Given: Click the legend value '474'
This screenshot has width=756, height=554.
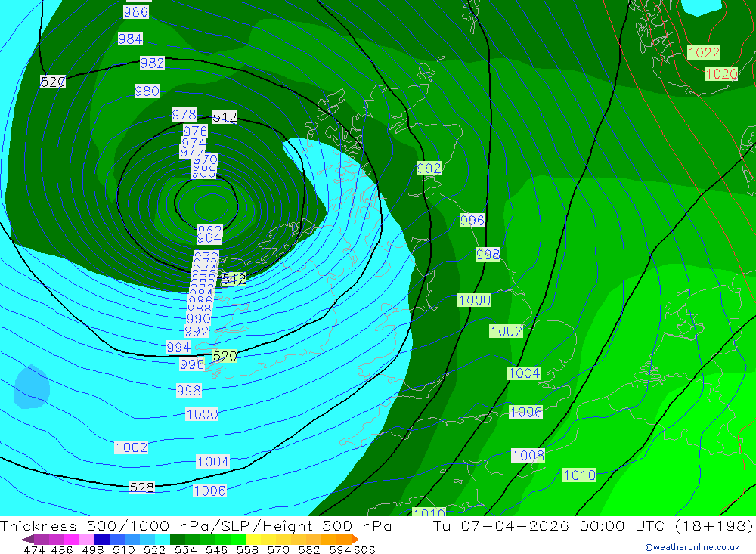Looking at the screenshot, I should coord(34,549).
